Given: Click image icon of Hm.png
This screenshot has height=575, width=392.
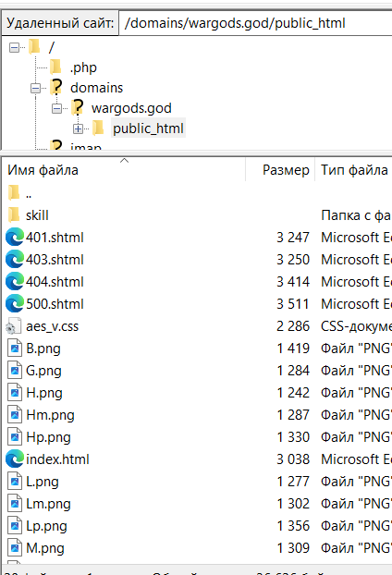Looking at the screenshot, I should coord(15,415).
